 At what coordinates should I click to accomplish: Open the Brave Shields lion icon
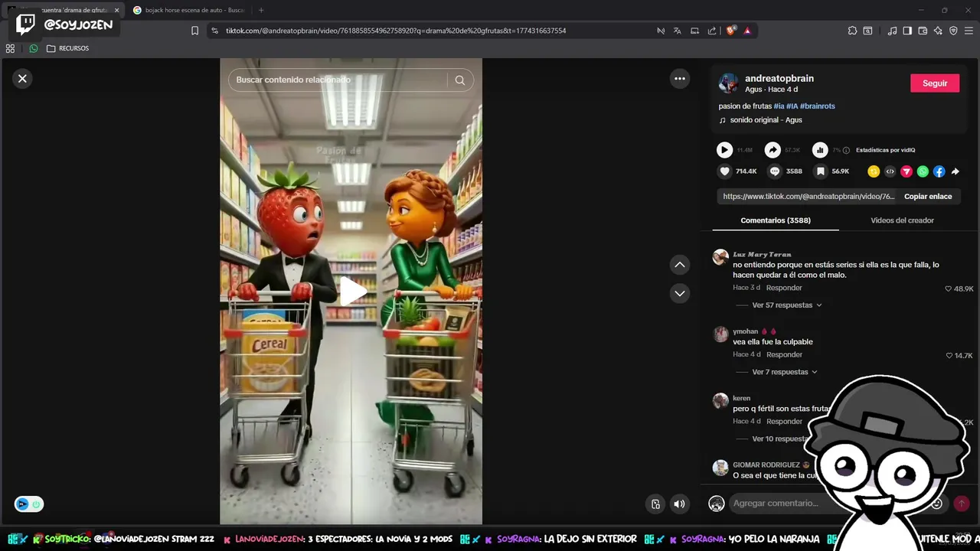(x=730, y=31)
